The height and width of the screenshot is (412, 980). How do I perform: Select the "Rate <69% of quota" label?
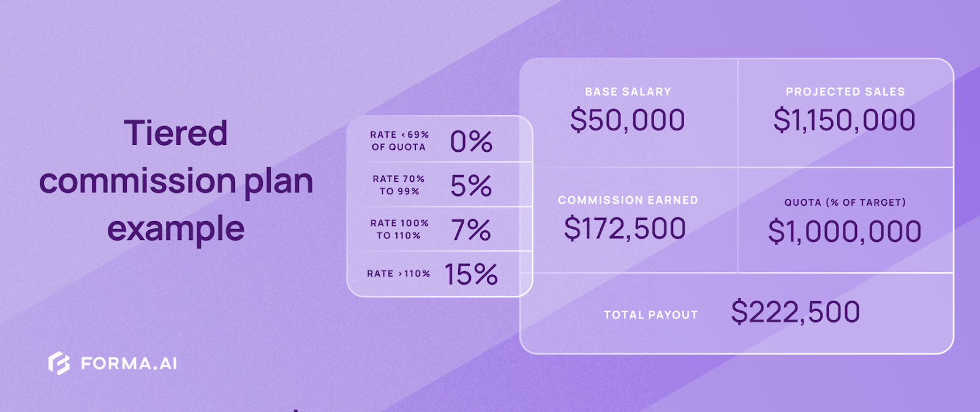click(399, 141)
